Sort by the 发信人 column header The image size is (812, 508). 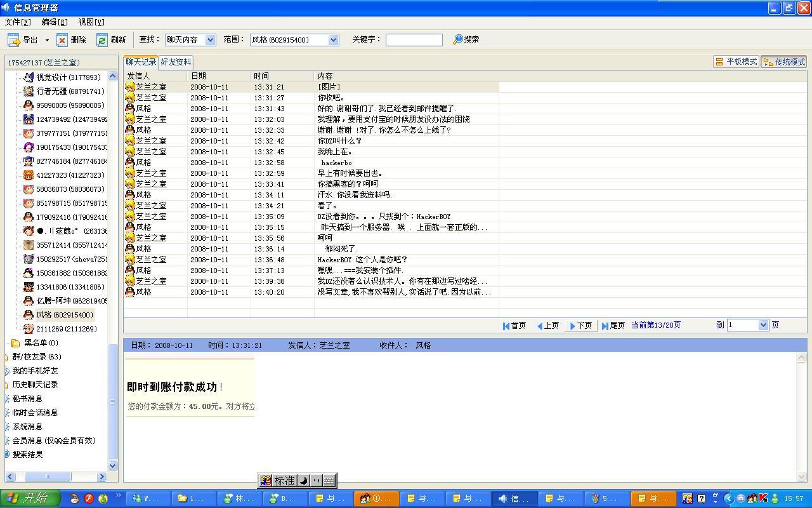click(x=155, y=76)
